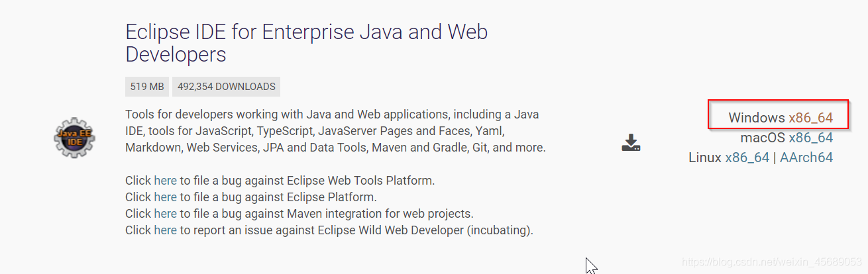Open 'here' link for Maven integration bug
The height and width of the screenshot is (274, 868).
(165, 214)
